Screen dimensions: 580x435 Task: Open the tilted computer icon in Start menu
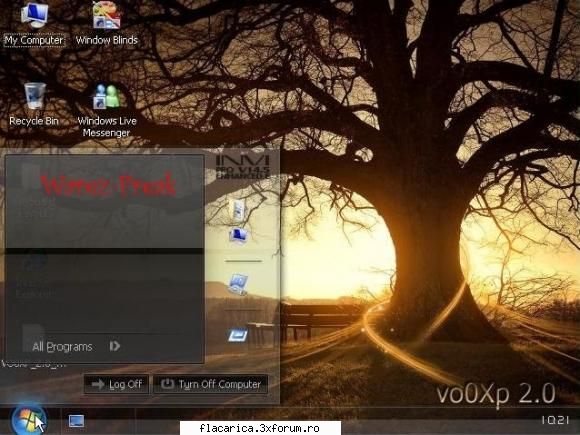[x=238, y=284]
